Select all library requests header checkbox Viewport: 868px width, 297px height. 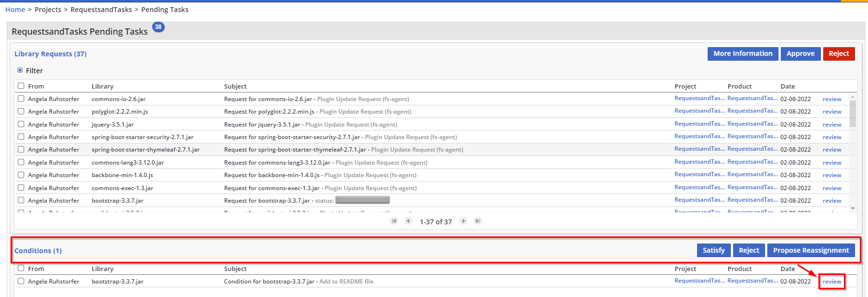(21, 86)
